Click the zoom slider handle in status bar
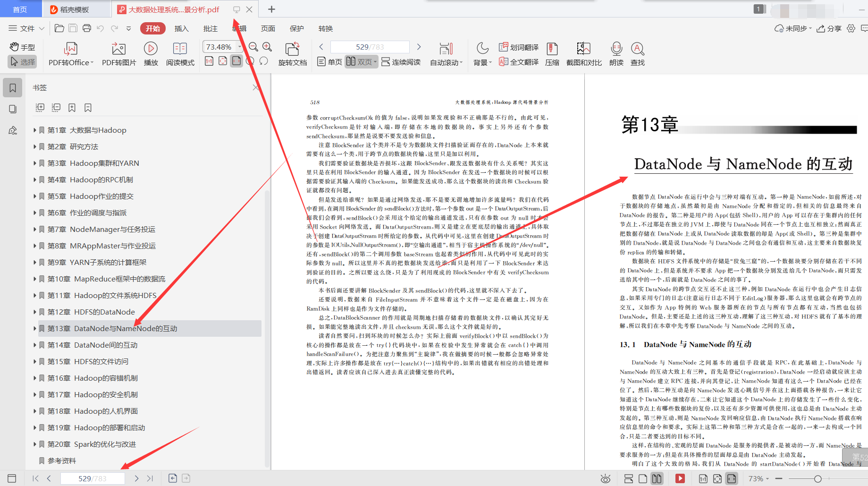The image size is (868, 486). pyautogui.click(x=817, y=478)
